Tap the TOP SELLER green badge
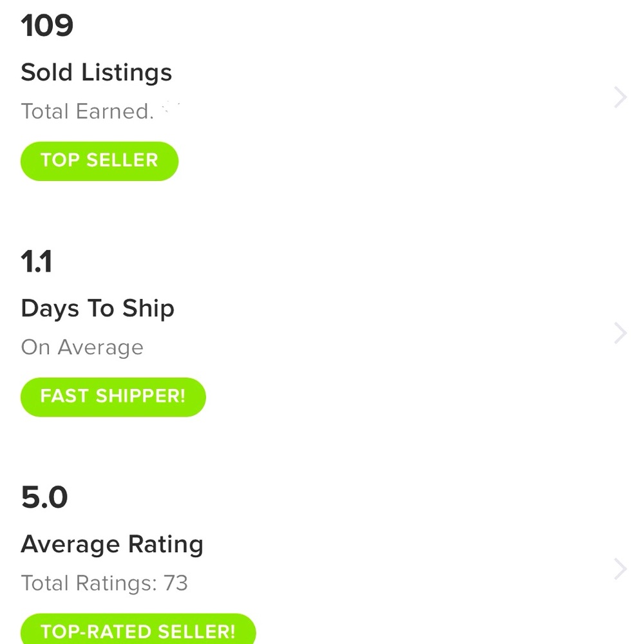 click(x=99, y=160)
